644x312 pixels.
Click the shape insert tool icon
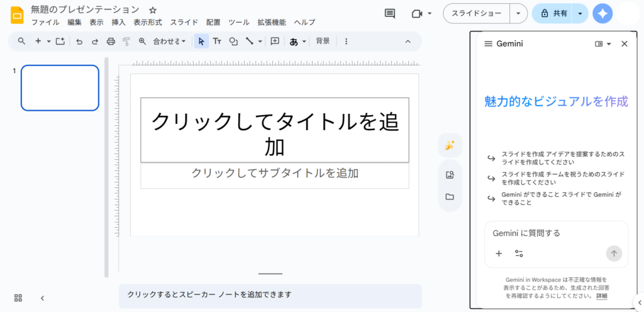[233, 42]
